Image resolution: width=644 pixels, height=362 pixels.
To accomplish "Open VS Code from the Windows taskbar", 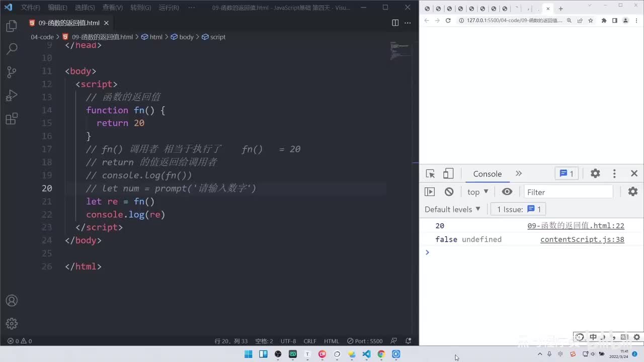I will click(x=366, y=354).
